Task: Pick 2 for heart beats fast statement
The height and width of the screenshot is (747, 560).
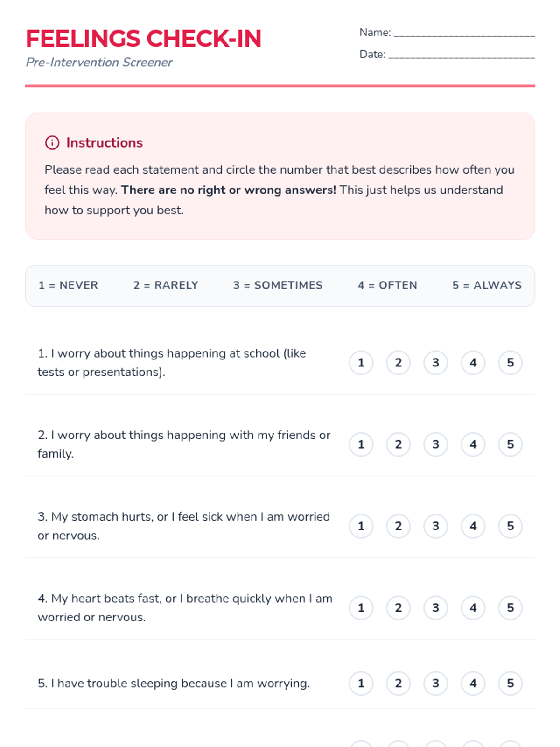Action: tap(398, 608)
